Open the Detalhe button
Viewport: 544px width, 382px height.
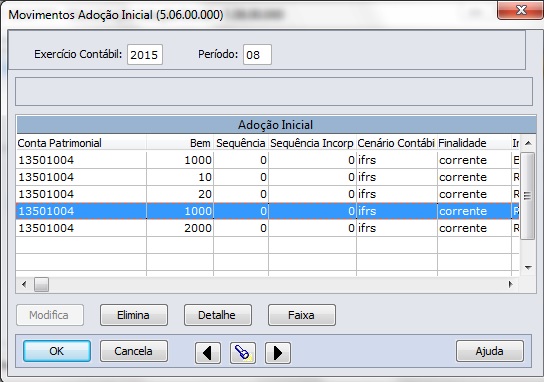coord(218,315)
